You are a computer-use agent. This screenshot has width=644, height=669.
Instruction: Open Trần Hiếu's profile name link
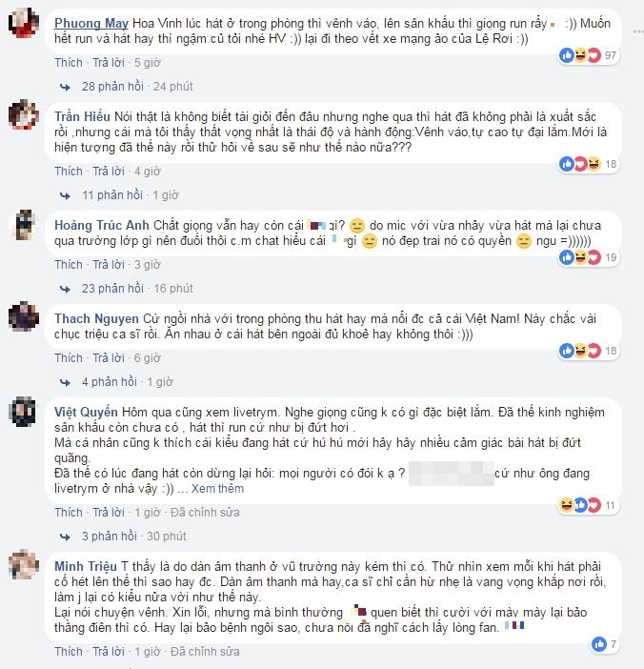click(78, 111)
